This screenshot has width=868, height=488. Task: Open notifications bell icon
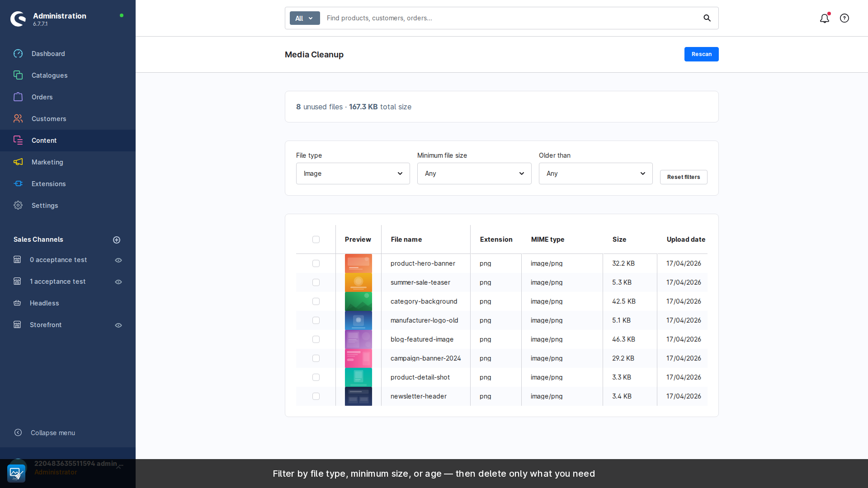[824, 19]
